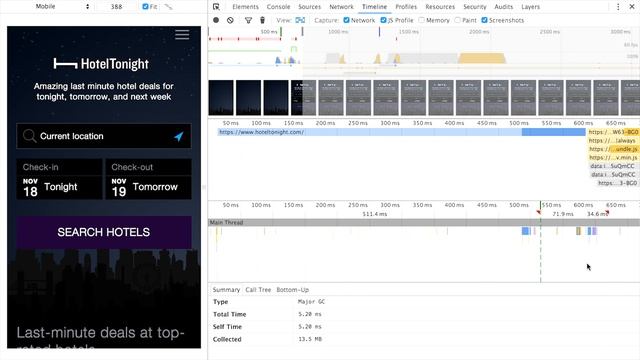Select the network request ending in always
The image size is (640, 360).
[x=613, y=140]
